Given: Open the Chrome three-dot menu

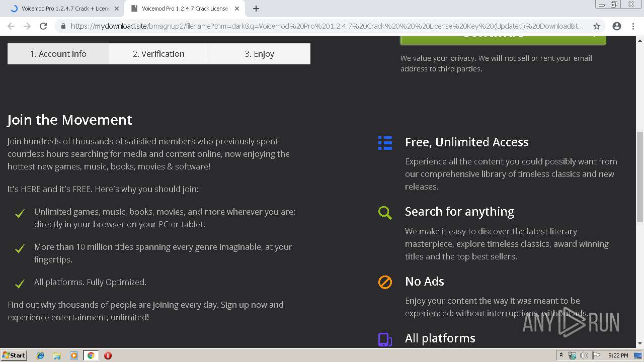Looking at the screenshot, I should (x=633, y=26).
